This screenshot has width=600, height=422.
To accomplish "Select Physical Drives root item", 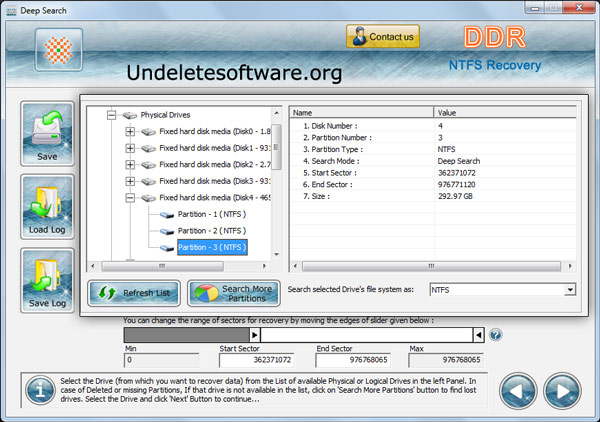I will pos(165,115).
